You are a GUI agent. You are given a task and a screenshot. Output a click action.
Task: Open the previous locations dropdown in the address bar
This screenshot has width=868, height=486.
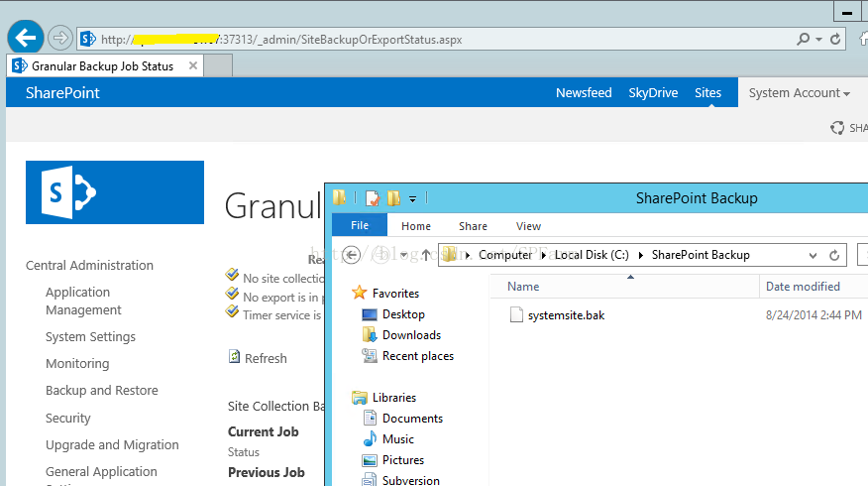(813, 256)
